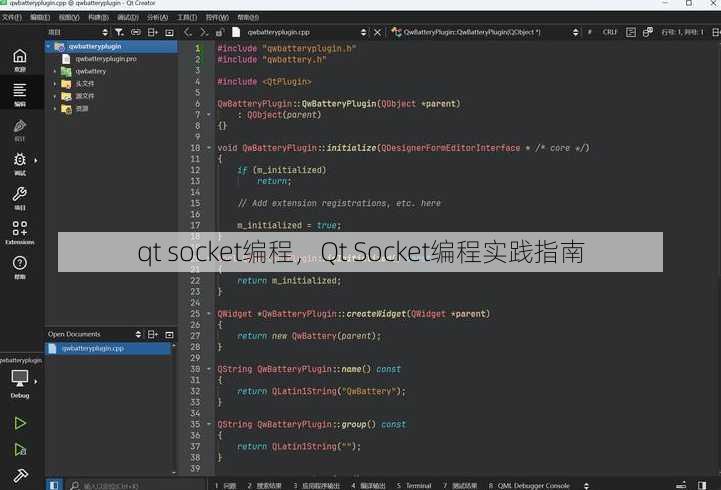The image size is (721, 490).
Task: Split the editor view at top right
Action: coord(716,32)
